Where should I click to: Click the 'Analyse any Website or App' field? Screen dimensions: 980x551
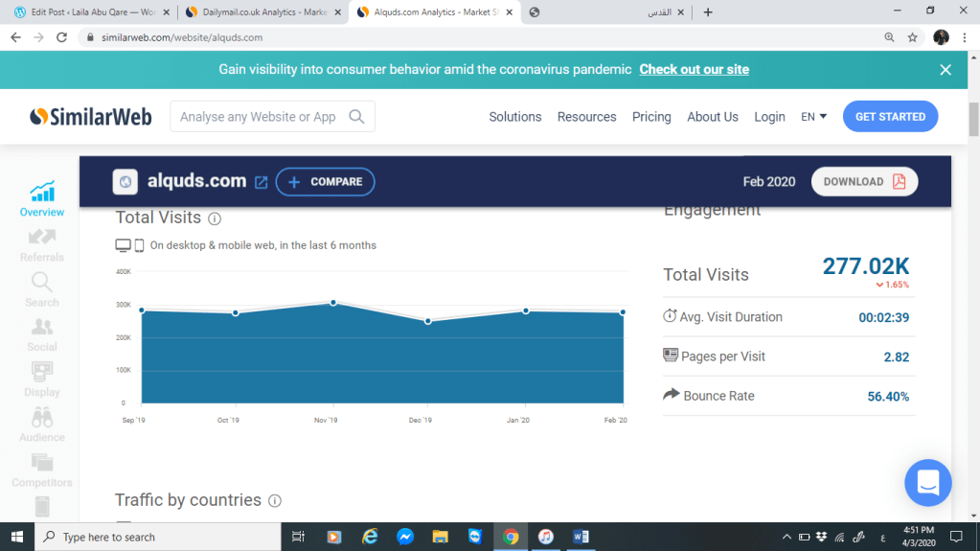(259, 117)
